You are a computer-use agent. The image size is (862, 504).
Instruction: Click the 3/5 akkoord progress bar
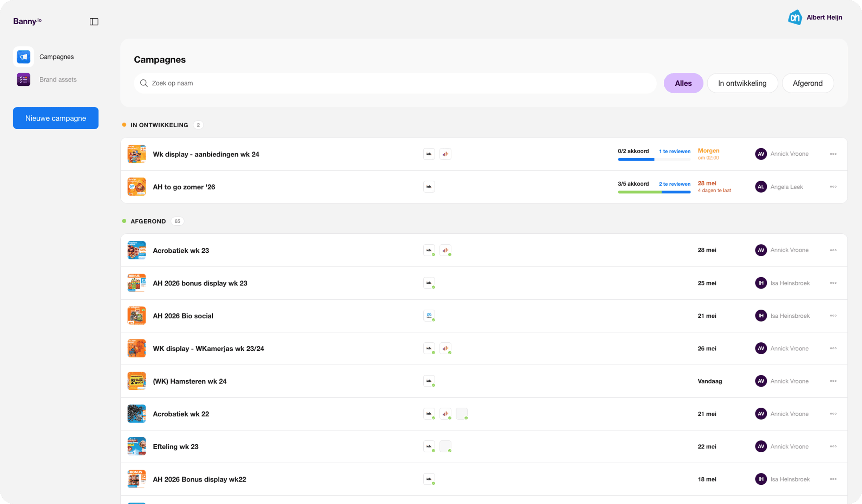point(654,192)
